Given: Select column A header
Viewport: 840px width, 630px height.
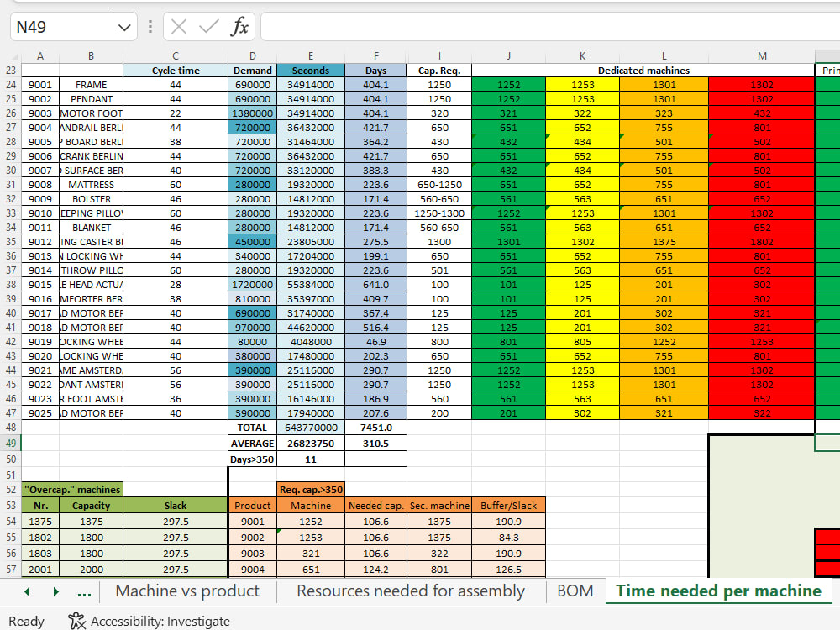Looking at the screenshot, I should (x=40, y=55).
